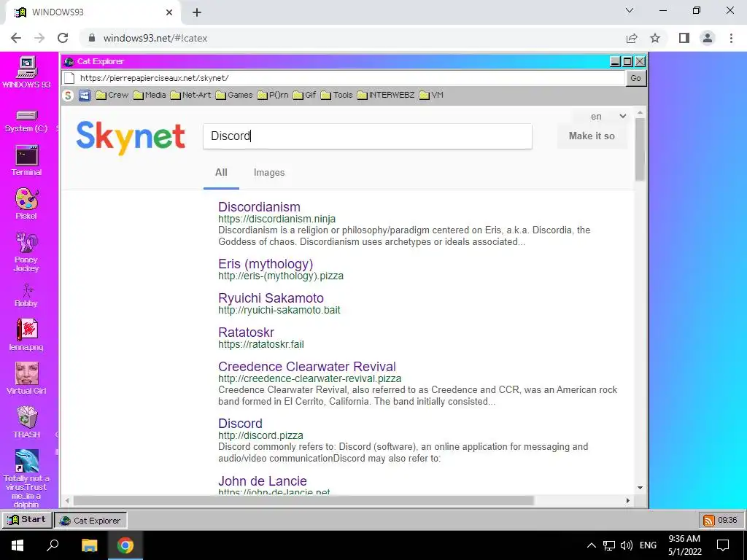Open the INTERWEBZ bookmarks folder
Viewport: 747px width, 560px height.
click(x=386, y=96)
